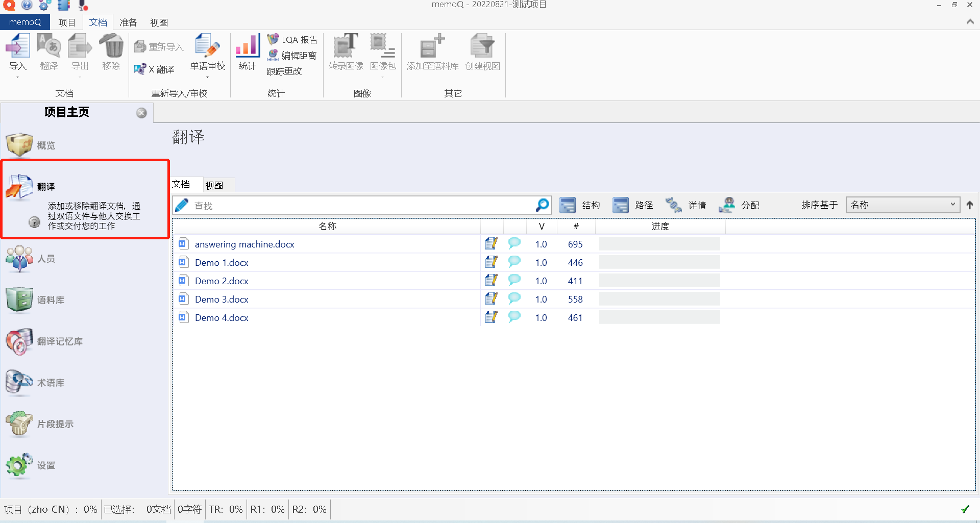980x523 pixels.
Task: Click the # column header
Action: click(576, 226)
